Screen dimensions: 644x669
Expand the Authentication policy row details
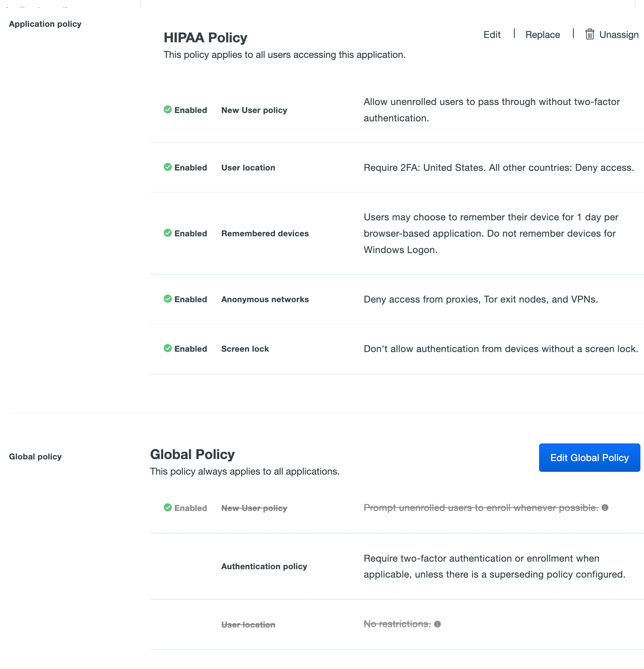coord(264,566)
